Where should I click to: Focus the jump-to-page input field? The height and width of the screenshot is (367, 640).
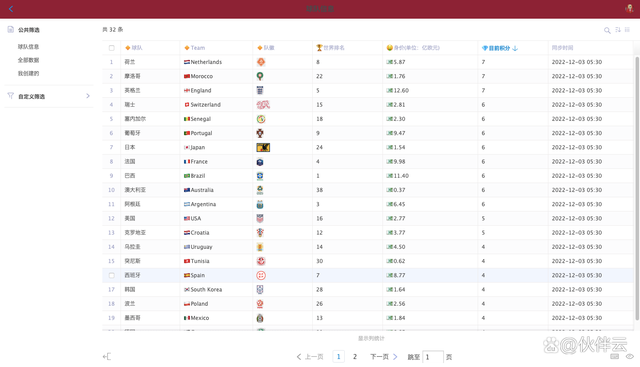pos(433,357)
